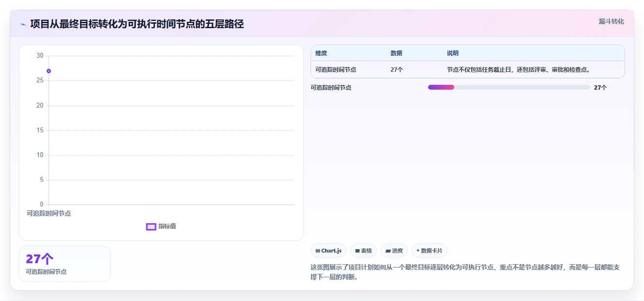Select the Chart.js tag
The height and width of the screenshot is (301, 644).
pyautogui.click(x=329, y=251)
